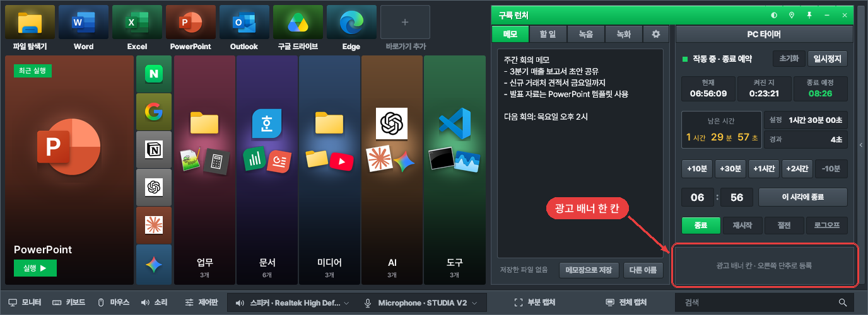Open the AI group tile
The height and width of the screenshot is (315, 868).
(392, 169)
